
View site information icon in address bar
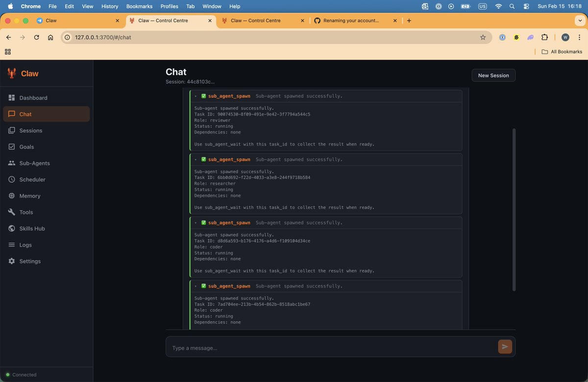(x=68, y=37)
